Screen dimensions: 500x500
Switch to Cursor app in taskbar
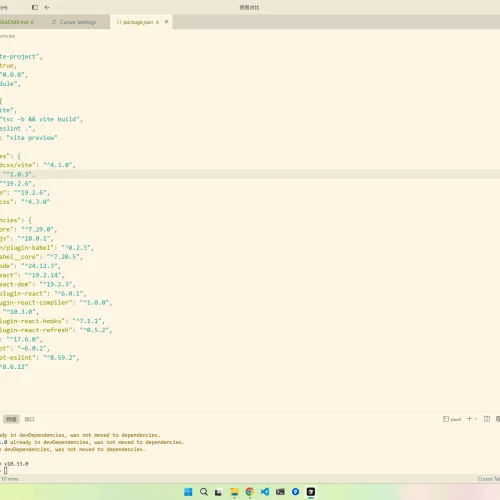coord(311,492)
